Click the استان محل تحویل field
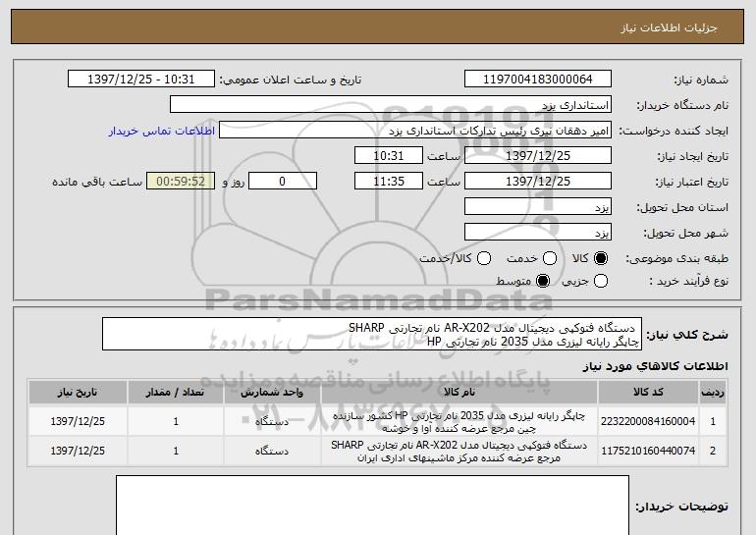The width and height of the screenshot is (756, 535). coord(538,207)
